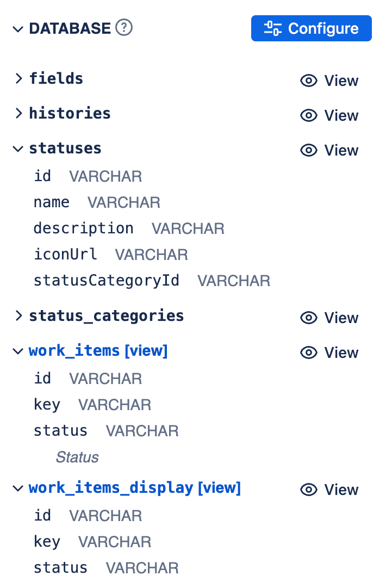Click the eye icon for histories table
The width and height of the screenshot is (386, 588).
point(309,115)
